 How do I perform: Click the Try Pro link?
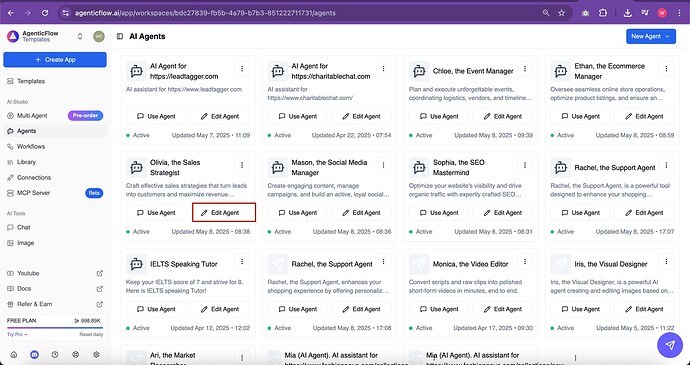17,335
